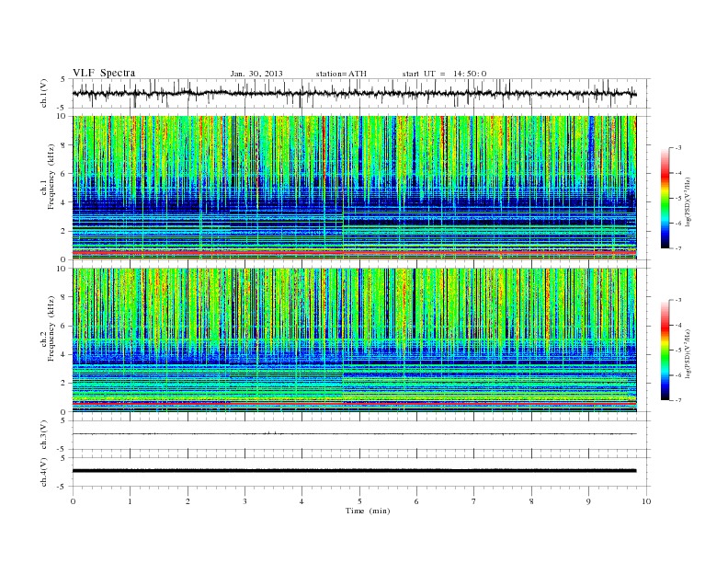Click time axis tick label "0"
The width and height of the screenshot is (728, 563).
pos(73,501)
